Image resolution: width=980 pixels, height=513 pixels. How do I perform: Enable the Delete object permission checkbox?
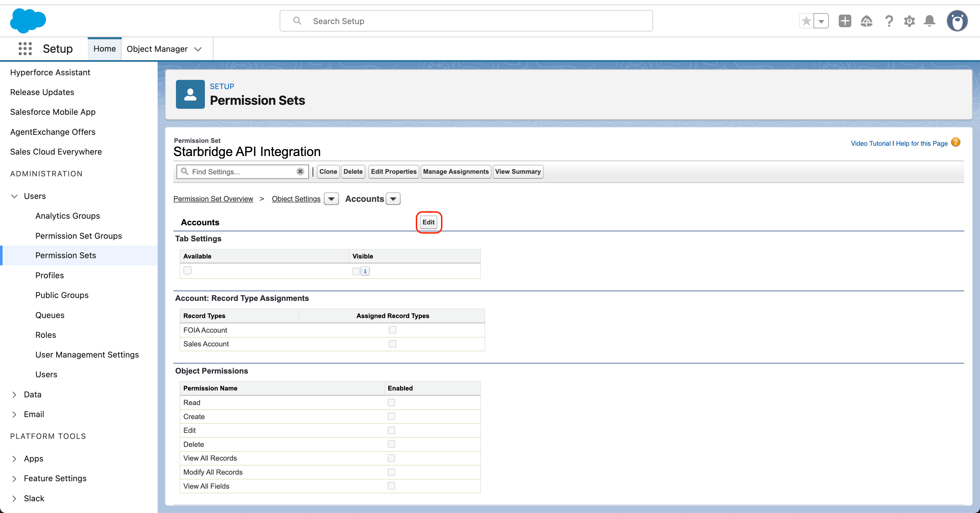pyautogui.click(x=391, y=444)
